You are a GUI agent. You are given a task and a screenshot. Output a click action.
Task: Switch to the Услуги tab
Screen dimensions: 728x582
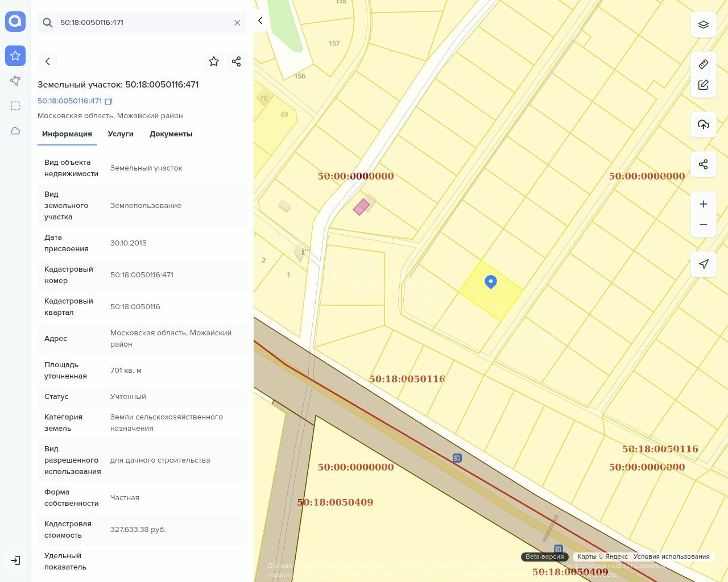tap(121, 134)
